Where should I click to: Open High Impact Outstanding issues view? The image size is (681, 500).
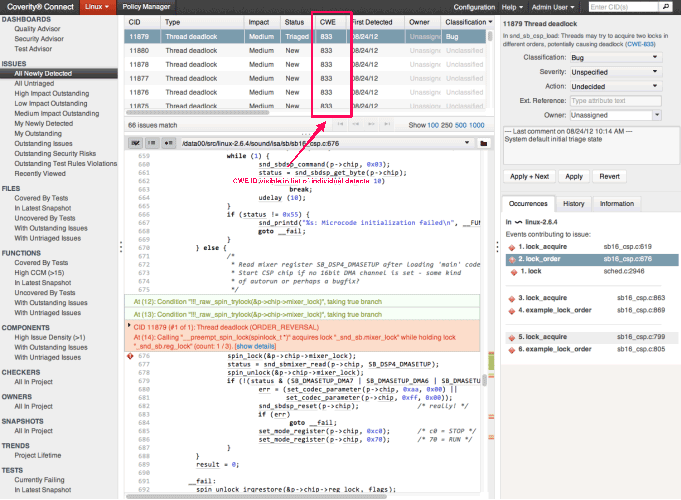click(x=52, y=93)
